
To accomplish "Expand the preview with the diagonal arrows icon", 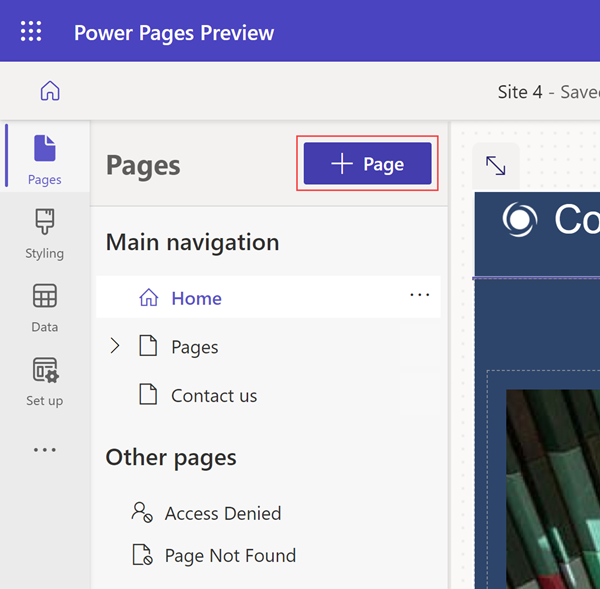I will 495,166.
